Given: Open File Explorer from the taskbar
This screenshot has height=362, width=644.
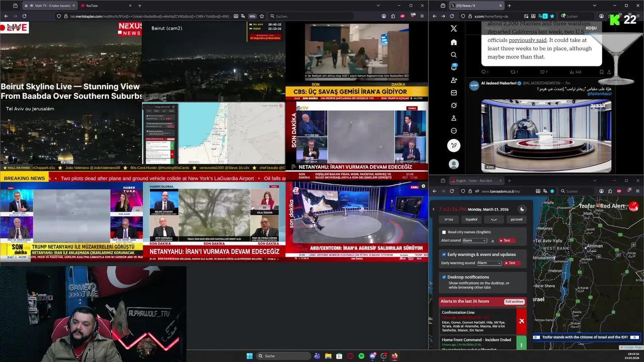Looking at the screenshot, I should tap(328, 356).
